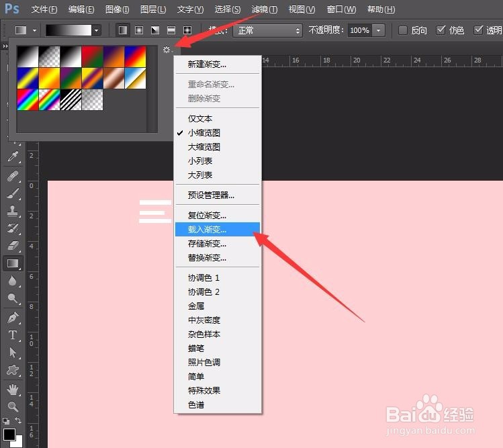
Task: Select the Zoom tool
Action: point(13,406)
